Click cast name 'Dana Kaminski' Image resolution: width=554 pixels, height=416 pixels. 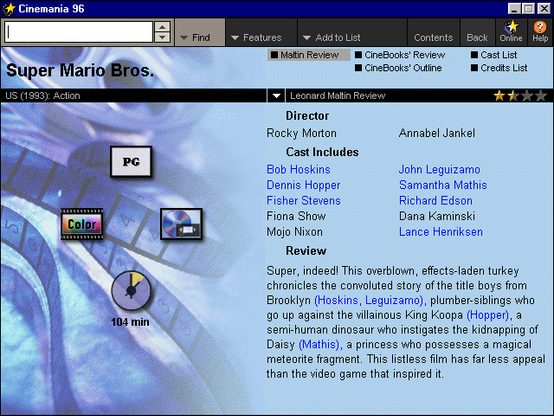pos(437,216)
